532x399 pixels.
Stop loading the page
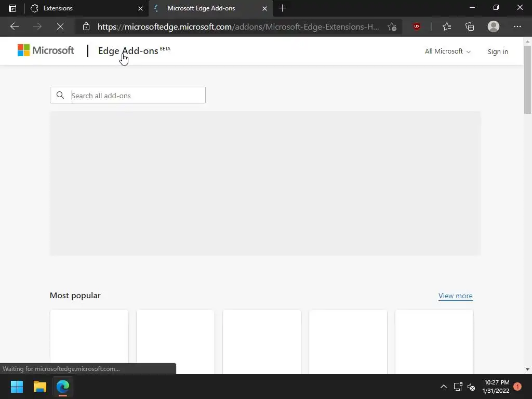click(60, 26)
